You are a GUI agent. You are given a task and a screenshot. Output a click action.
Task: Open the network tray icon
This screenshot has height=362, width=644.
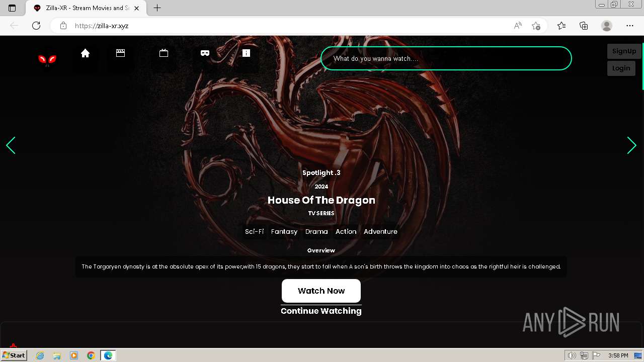pyautogui.click(x=584, y=355)
